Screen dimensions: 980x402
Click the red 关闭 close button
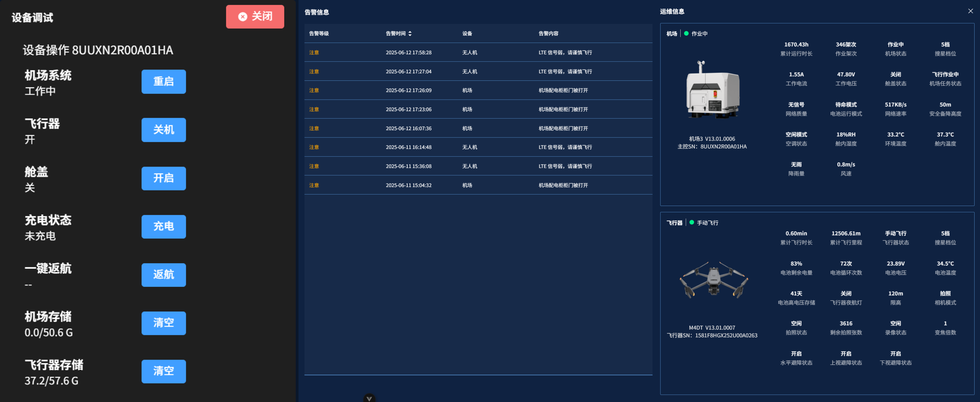[255, 16]
